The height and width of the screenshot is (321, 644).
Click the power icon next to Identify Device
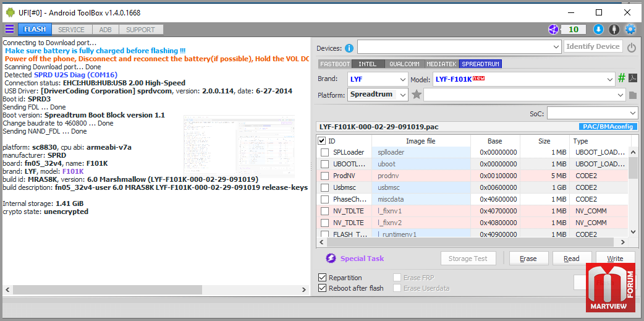(632, 47)
